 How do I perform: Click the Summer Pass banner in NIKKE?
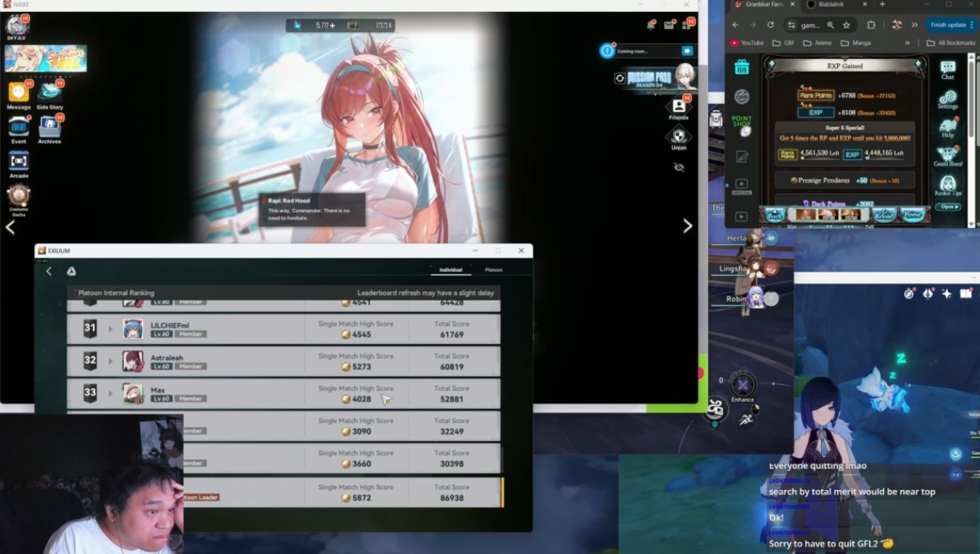click(45, 58)
